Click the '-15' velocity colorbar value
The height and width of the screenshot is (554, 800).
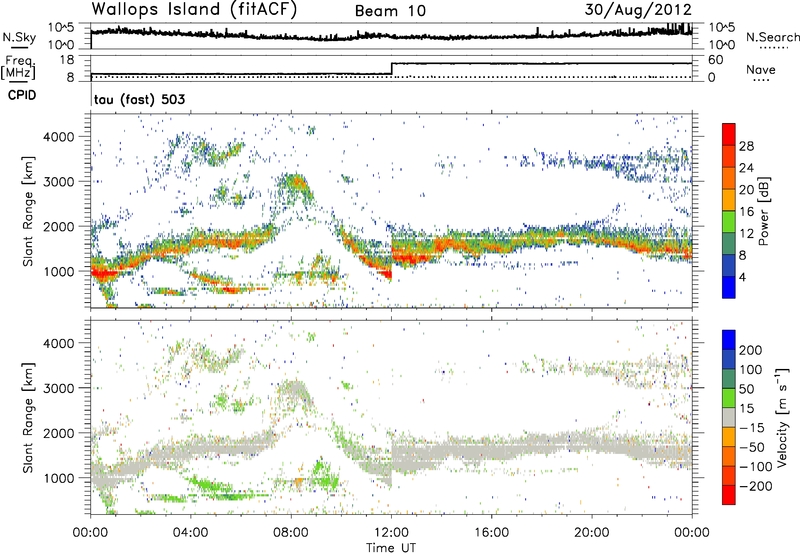coord(752,427)
